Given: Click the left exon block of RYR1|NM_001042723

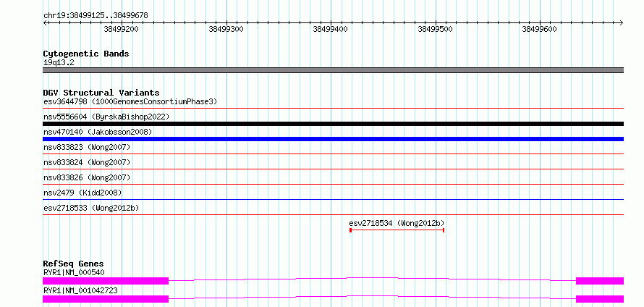Looking at the screenshot, I should [x=106, y=299].
